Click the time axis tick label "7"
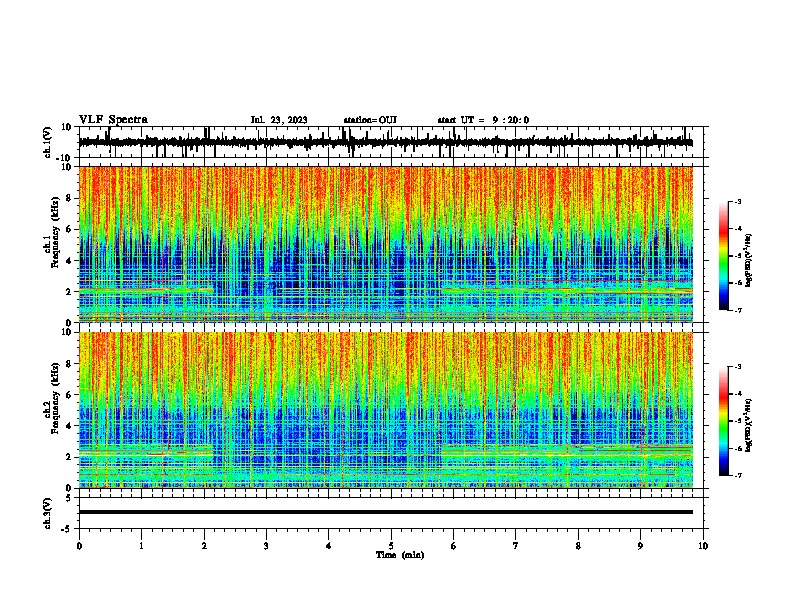 [x=516, y=546]
